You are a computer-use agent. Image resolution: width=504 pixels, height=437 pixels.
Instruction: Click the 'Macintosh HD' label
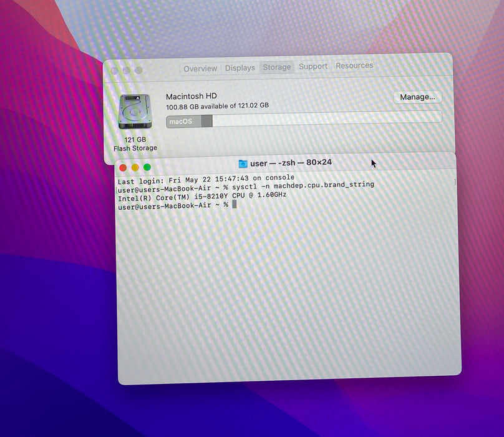pos(191,96)
